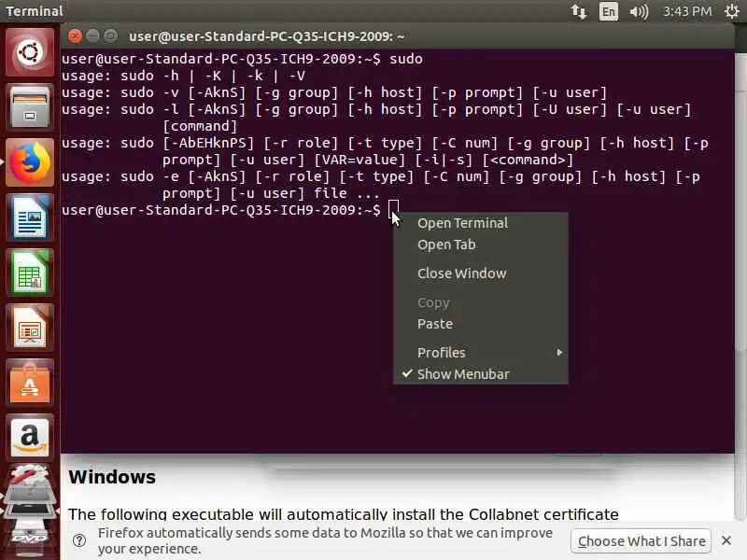Choose Paste in the context menu
This screenshot has height=560, width=747.
[480, 324]
